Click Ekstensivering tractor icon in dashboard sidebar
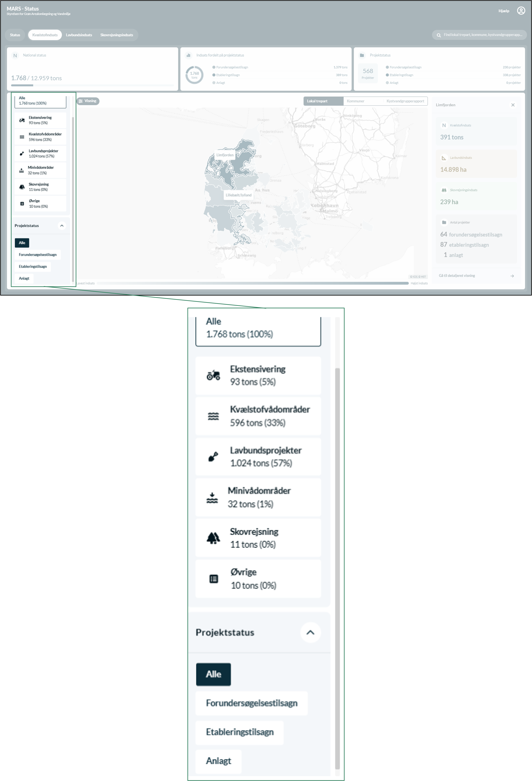Screen dimensions: 532x781 click(22, 120)
